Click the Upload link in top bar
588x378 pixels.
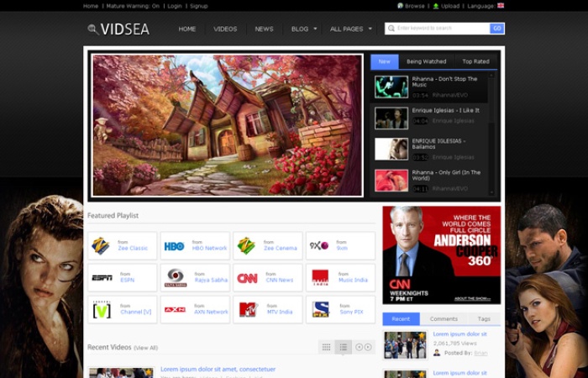point(450,6)
